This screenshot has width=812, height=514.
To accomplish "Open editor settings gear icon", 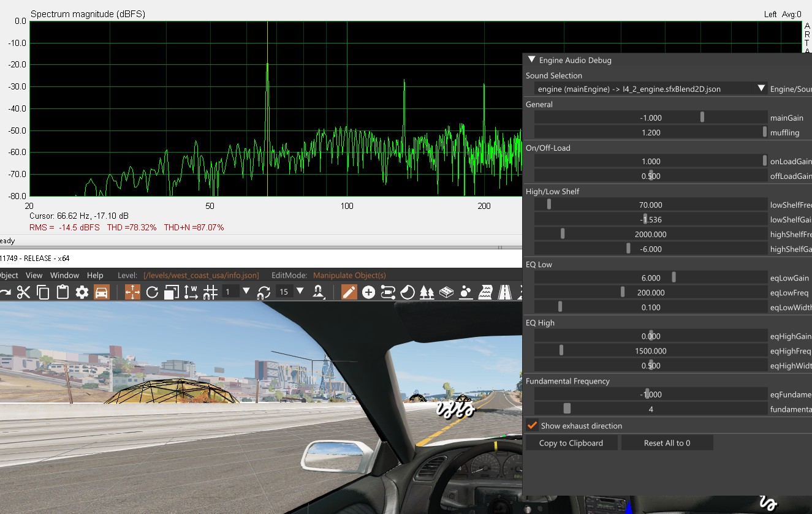I will 82,292.
